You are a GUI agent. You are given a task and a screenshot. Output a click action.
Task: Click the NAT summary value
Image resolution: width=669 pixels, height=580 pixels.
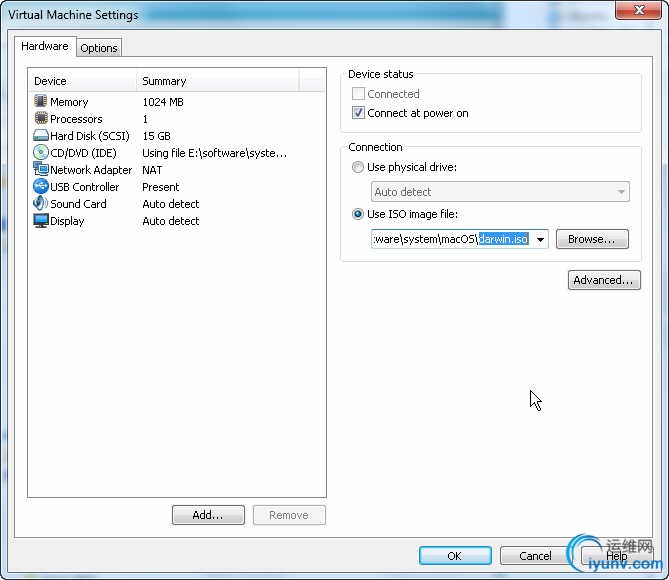coord(152,170)
